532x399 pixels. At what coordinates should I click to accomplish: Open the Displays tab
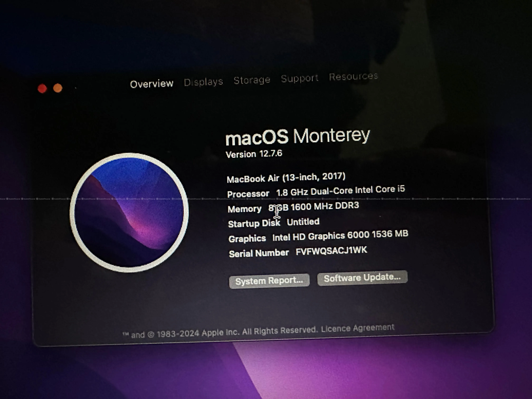tap(203, 82)
